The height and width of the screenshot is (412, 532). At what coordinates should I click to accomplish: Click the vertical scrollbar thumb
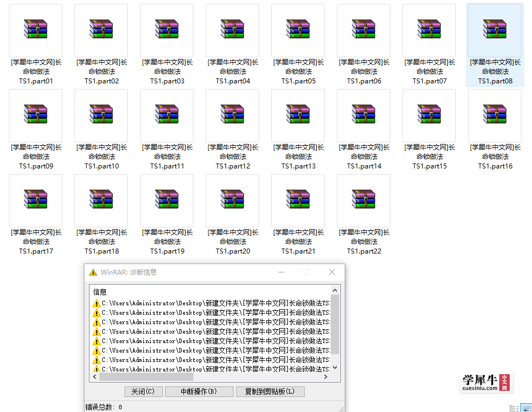335,325
